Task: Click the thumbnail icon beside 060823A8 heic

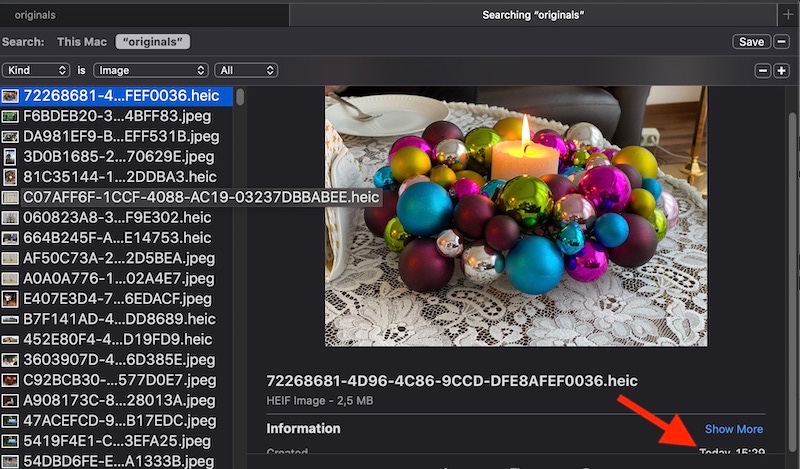Action: coord(10,218)
